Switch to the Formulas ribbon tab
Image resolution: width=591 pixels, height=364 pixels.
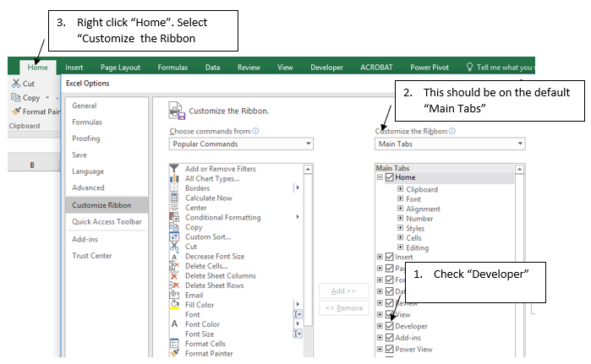pos(172,68)
